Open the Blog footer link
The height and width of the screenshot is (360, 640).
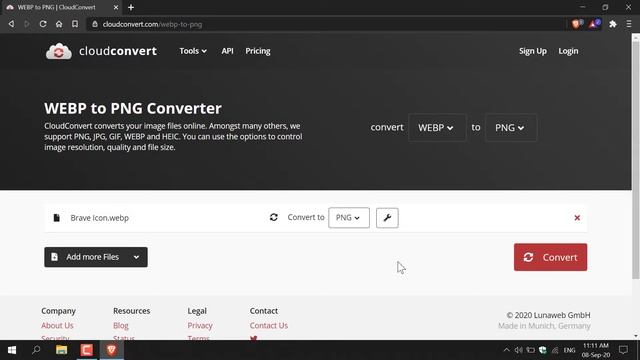pos(121,325)
